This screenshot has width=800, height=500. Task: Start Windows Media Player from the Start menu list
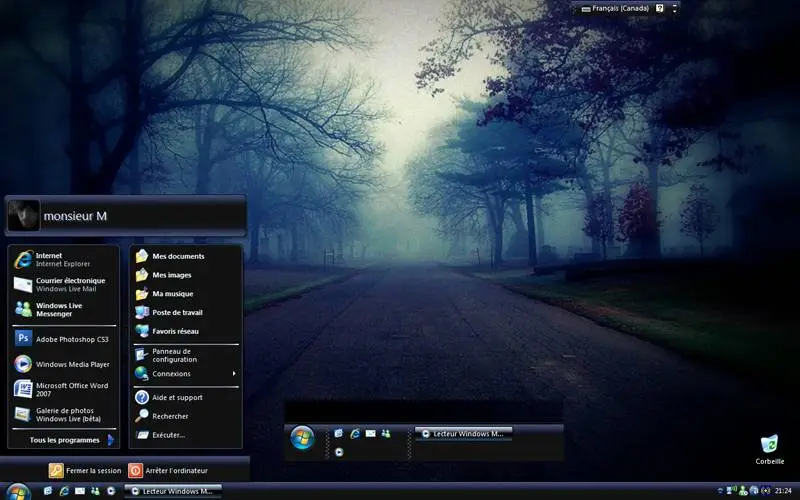(x=64, y=364)
